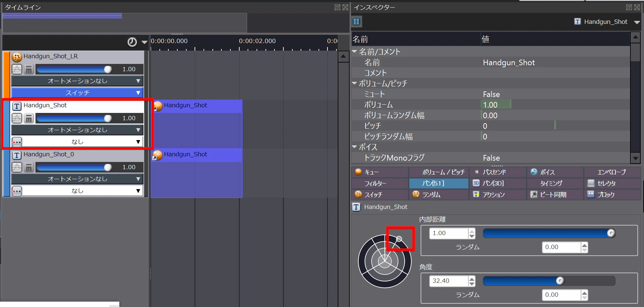Open the エンベロープ tab
Viewport: 644px width, 307px height.
pos(613,172)
